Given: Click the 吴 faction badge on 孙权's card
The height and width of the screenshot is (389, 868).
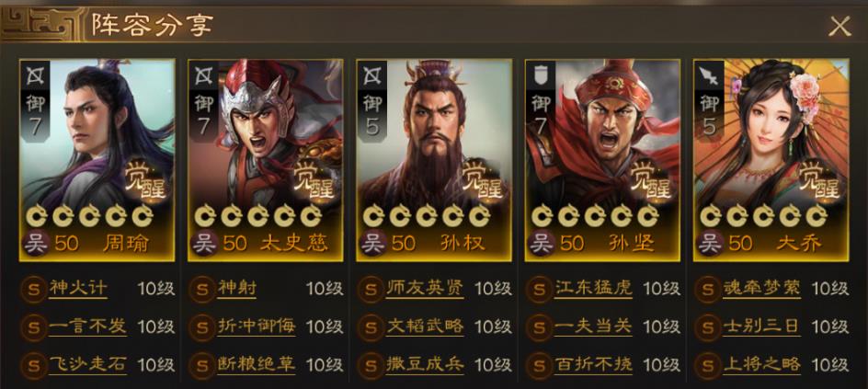Looking at the screenshot, I should (x=372, y=243).
